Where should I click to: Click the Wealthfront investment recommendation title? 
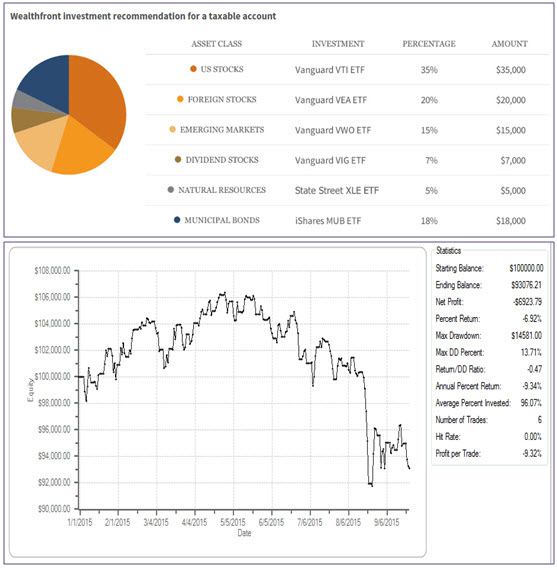pyautogui.click(x=143, y=16)
